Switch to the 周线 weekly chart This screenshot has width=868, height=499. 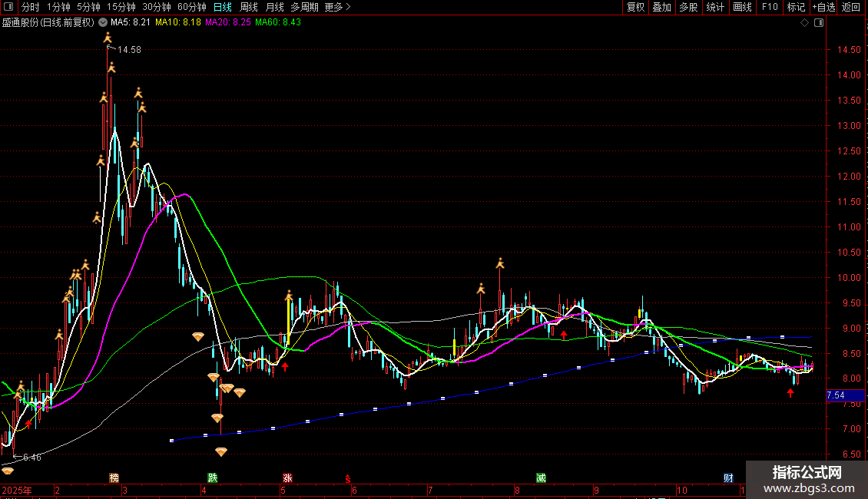point(249,8)
